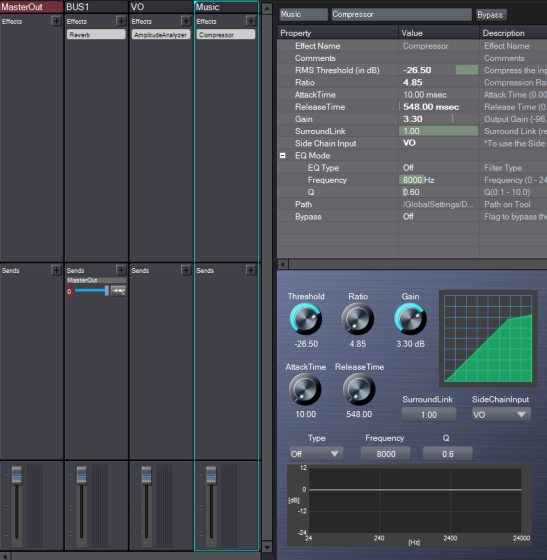This screenshot has width=547, height=560.
Task: Click the SurroundLink 1.00 field
Action: pos(429,415)
